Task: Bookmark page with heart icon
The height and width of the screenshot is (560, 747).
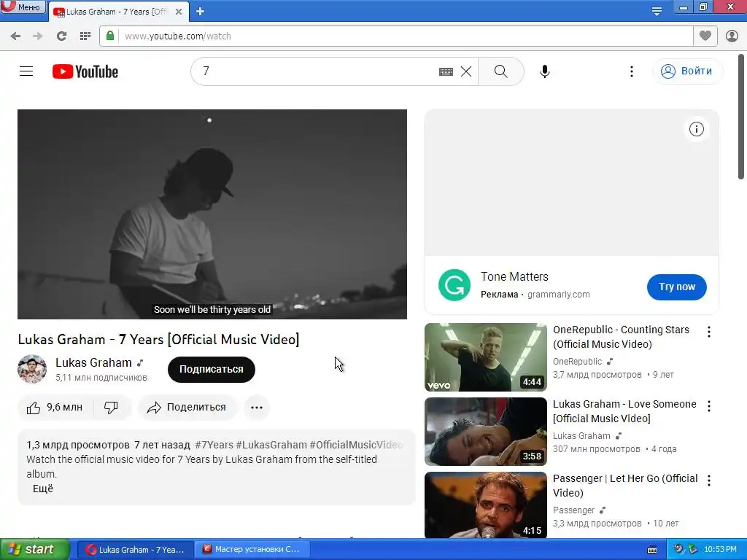Action: 705,36
